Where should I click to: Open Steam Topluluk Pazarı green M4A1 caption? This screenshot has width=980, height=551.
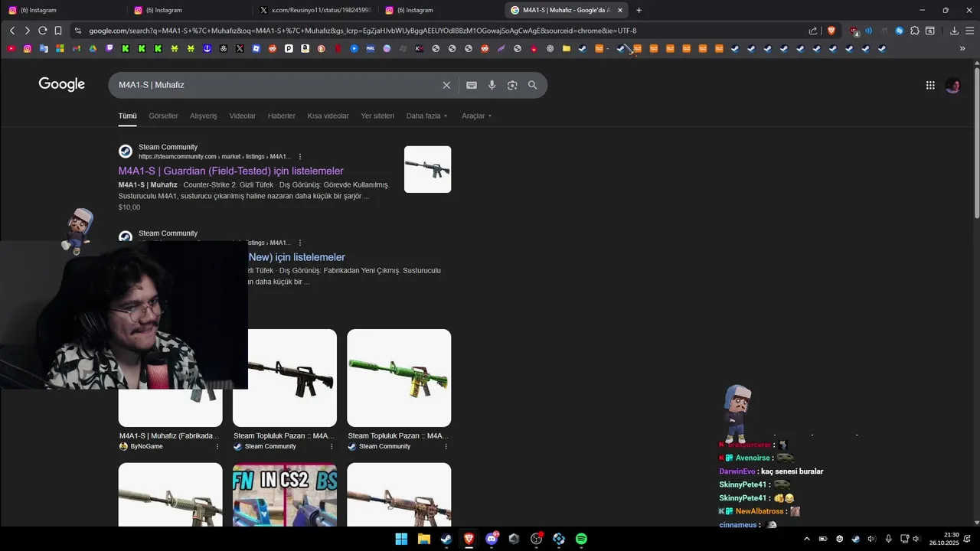(x=398, y=435)
